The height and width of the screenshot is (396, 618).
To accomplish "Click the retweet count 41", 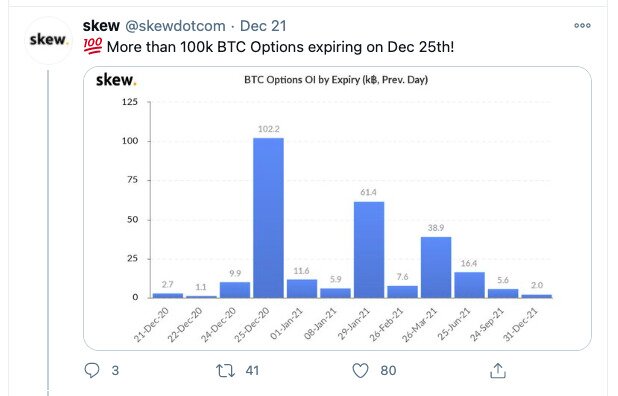I will (x=252, y=371).
